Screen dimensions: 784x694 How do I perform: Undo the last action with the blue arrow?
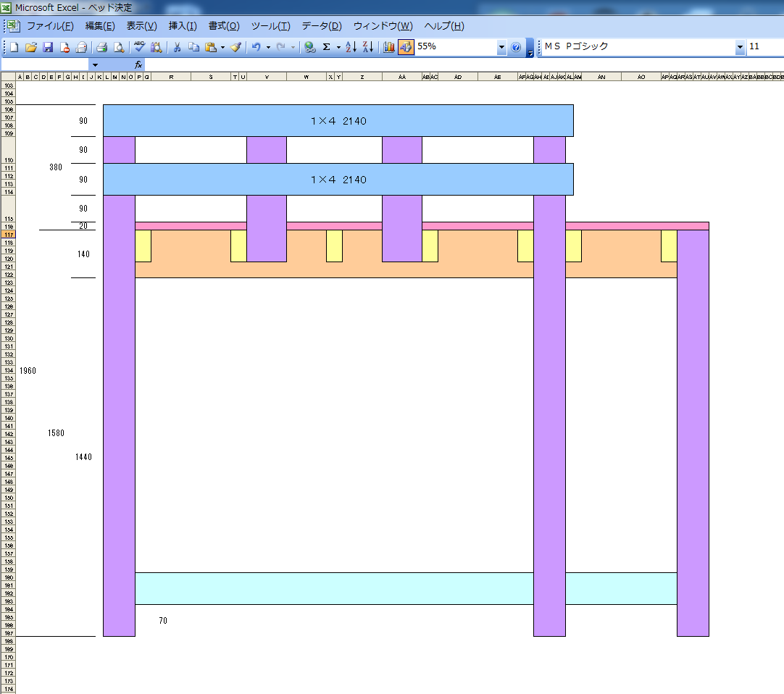pos(256,47)
